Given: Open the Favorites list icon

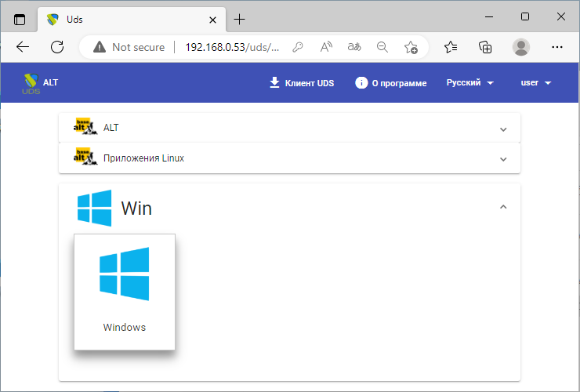Looking at the screenshot, I should [x=451, y=47].
